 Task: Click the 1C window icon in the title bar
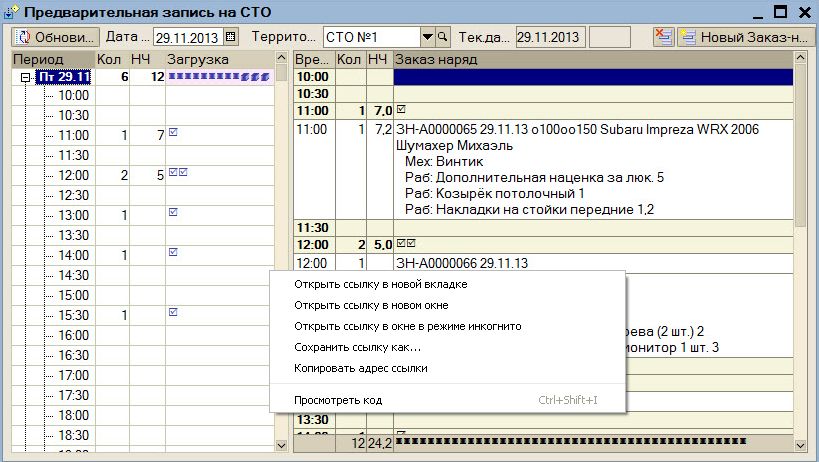pyautogui.click(x=11, y=11)
